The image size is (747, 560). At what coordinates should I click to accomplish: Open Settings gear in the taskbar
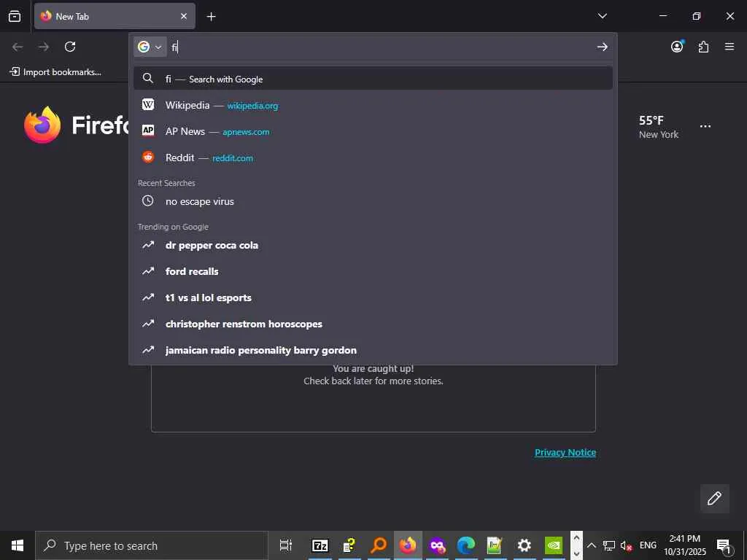(x=524, y=545)
